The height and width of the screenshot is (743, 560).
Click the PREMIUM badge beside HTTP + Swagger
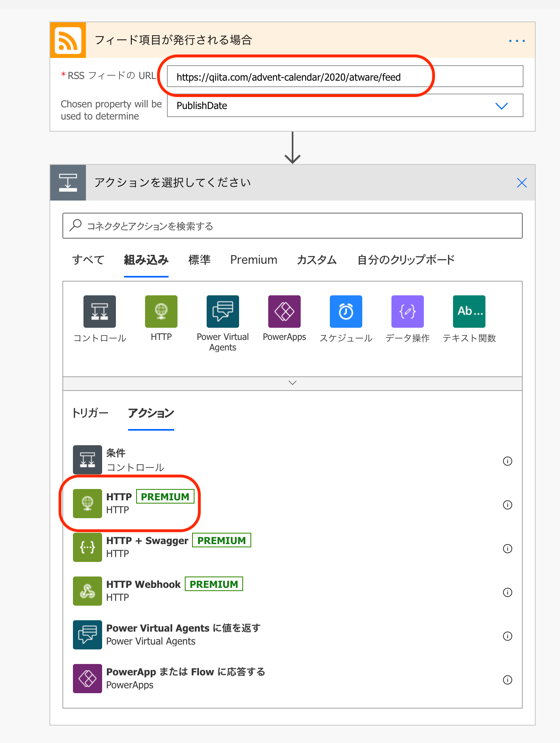coord(222,540)
